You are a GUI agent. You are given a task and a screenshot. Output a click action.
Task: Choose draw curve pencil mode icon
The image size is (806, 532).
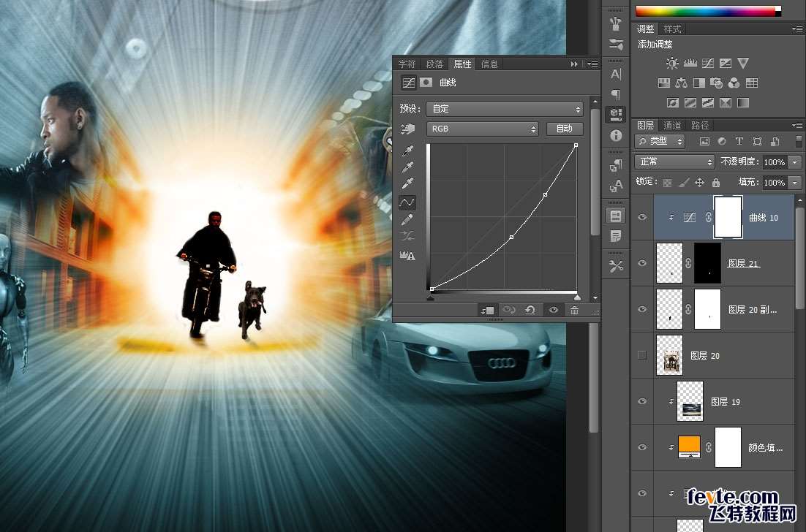click(407, 219)
